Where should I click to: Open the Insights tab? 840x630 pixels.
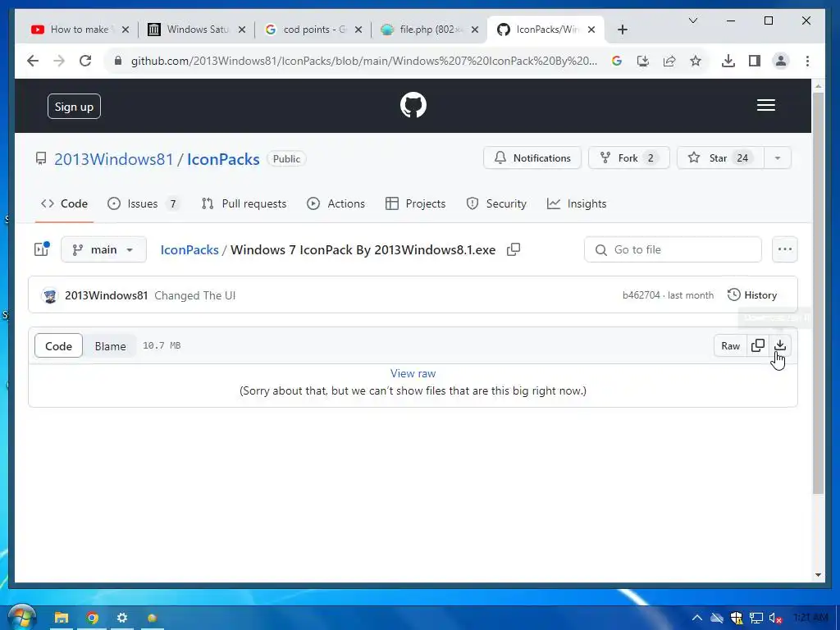coord(577,203)
